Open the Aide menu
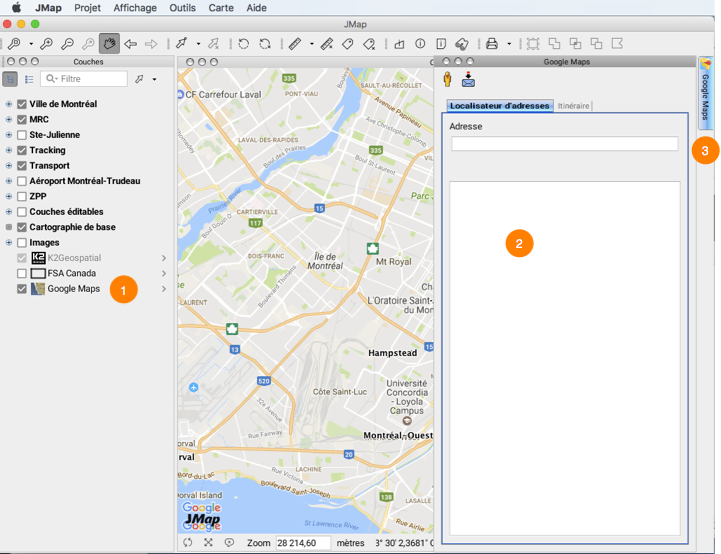Viewport: 721px width, 554px height. point(257,8)
